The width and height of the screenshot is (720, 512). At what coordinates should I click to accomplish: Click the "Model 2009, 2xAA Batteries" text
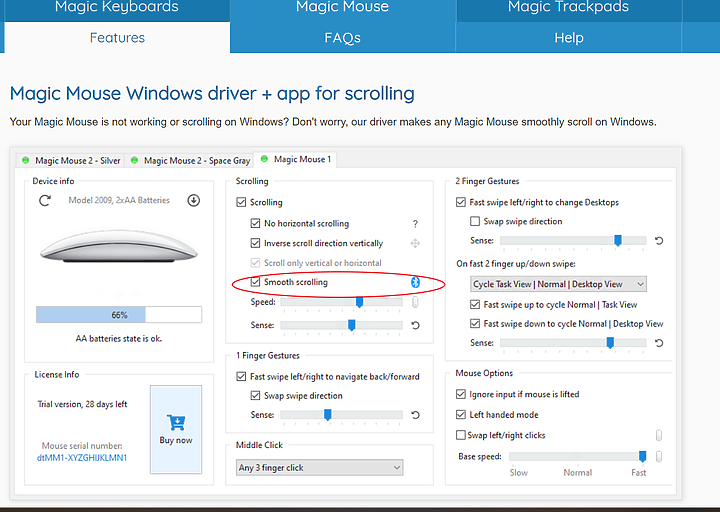119,200
